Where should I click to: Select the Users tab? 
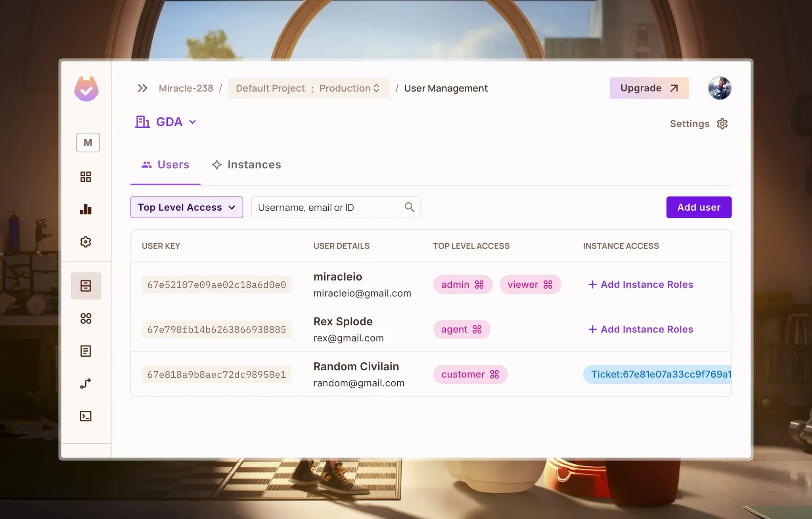point(165,165)
